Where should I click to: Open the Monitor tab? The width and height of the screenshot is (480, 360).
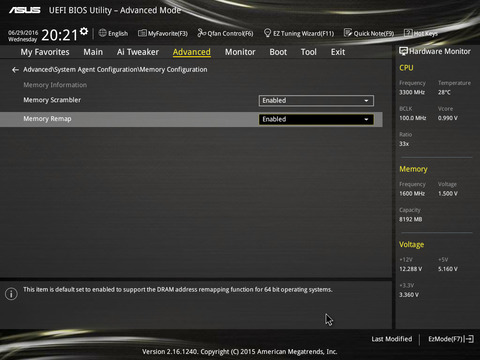240,52
